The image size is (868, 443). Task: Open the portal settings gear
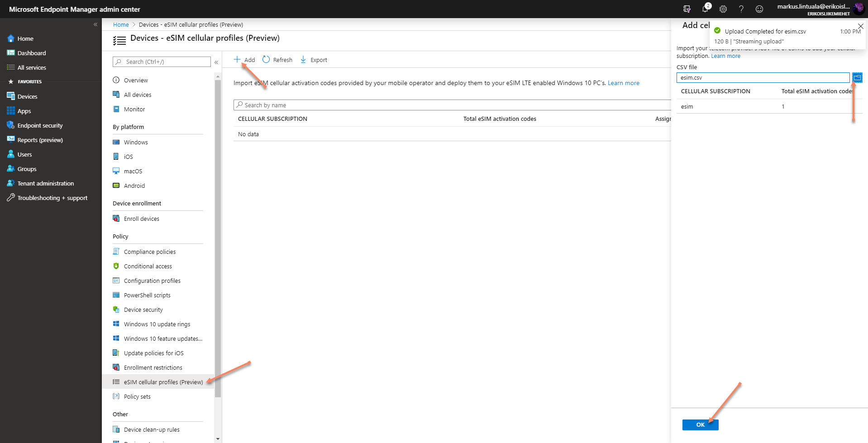point(723,9)
